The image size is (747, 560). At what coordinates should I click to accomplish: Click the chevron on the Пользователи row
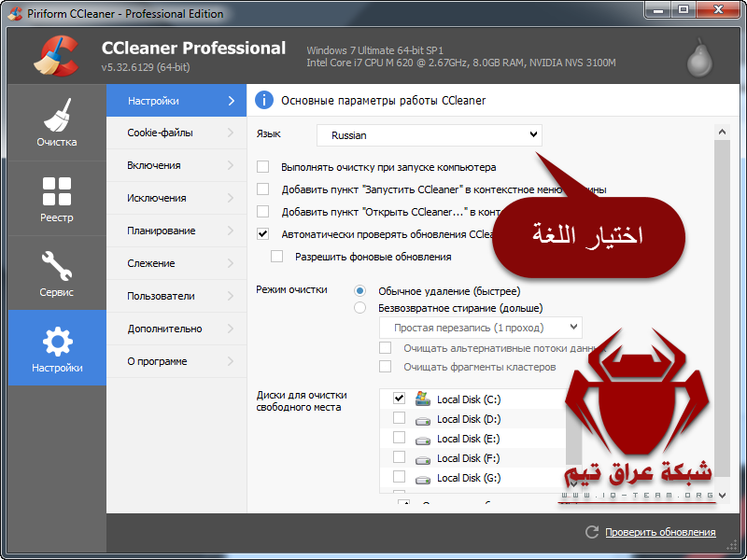pyautogui.click(x=231, y=296)
